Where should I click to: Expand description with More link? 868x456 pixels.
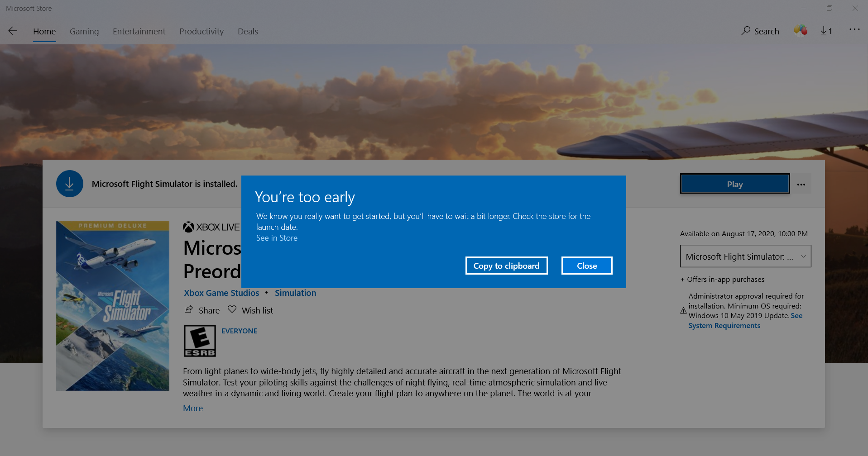coord(193,408)
